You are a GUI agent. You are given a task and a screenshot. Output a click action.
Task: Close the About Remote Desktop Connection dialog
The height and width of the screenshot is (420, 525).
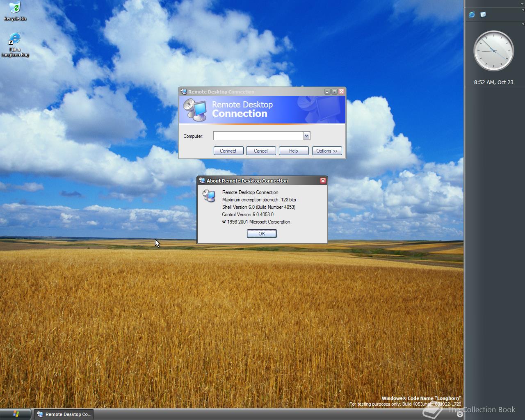pyautogui.click(x=323, y=180)
